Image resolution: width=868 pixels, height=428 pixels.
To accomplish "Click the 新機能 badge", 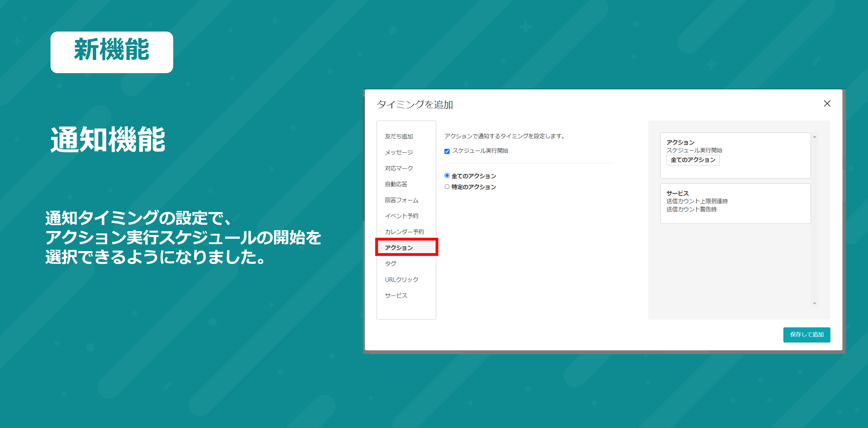I will (x=111, y=52).
